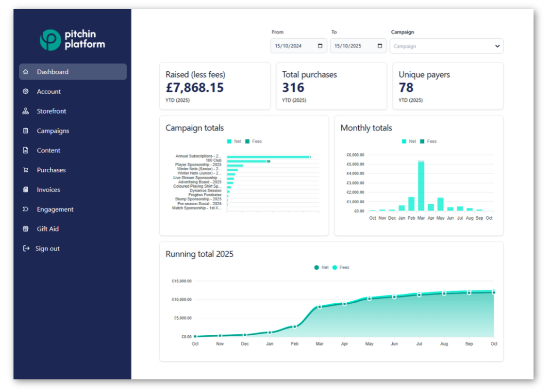Open the To date calendar picker
Viewport: 551px width, 392px height.
(380, 46)
